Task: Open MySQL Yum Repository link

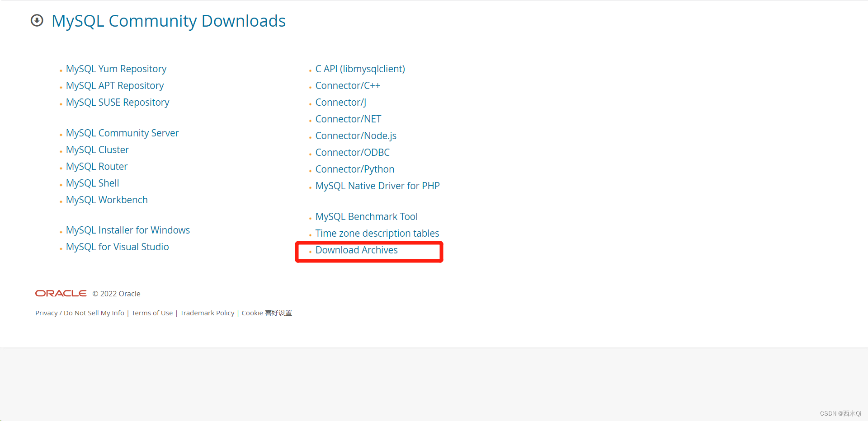Action: coord(116,69)
